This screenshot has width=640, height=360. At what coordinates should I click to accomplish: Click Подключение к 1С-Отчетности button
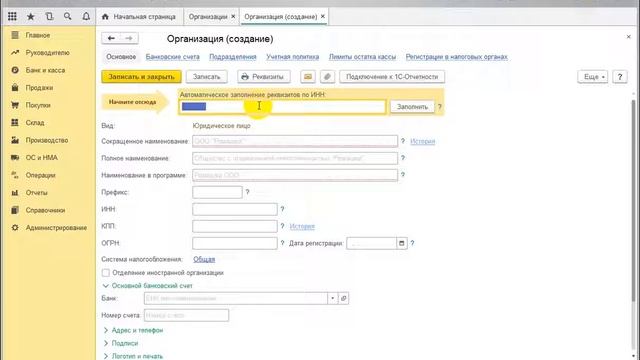(392, 77)
